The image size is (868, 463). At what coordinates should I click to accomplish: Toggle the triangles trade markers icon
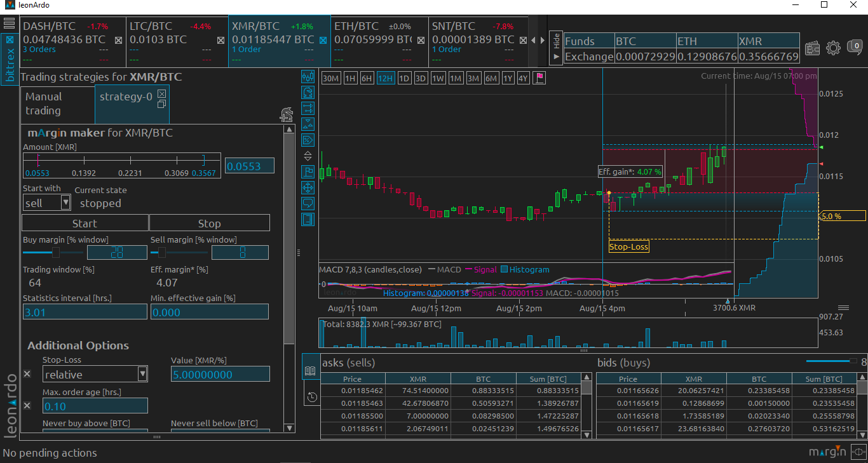click(308, 124)
